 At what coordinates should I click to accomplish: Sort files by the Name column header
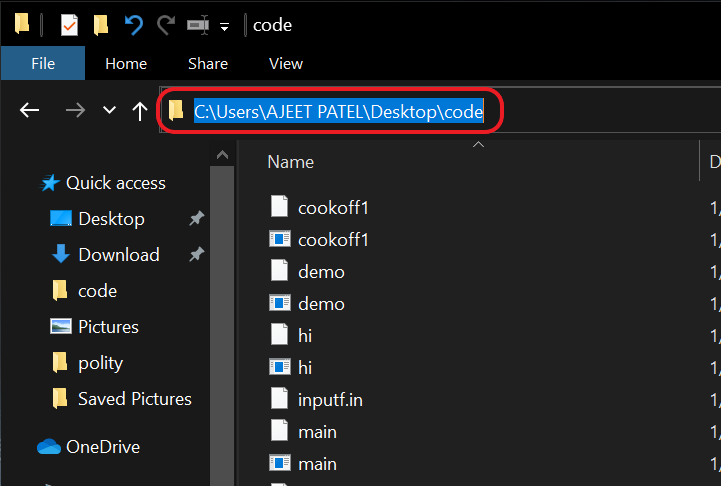[291, 161]
